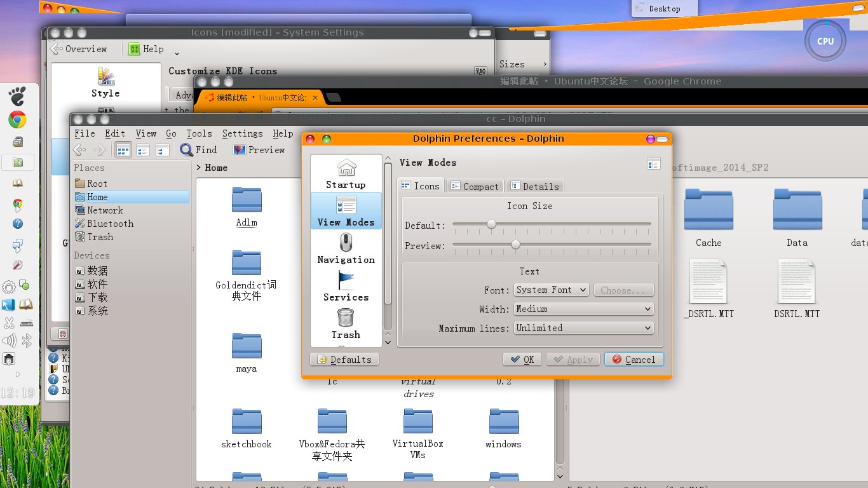
Task: Click Help in System Settings toolbar
Action: tap(146, 49)
